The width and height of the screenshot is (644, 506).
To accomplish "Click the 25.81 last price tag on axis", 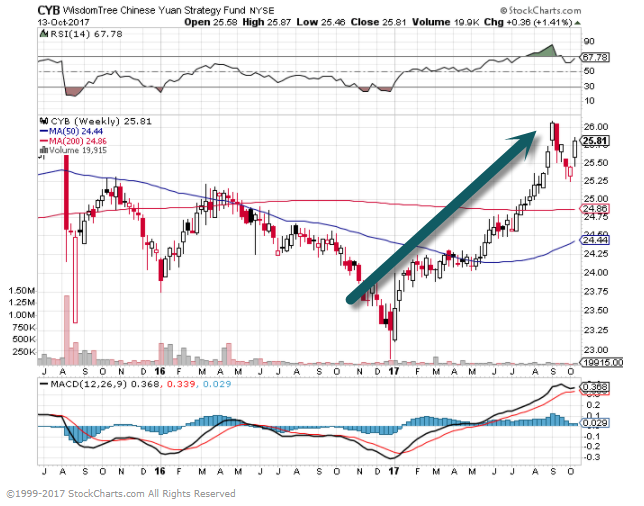I will click(x=594, y=141).
